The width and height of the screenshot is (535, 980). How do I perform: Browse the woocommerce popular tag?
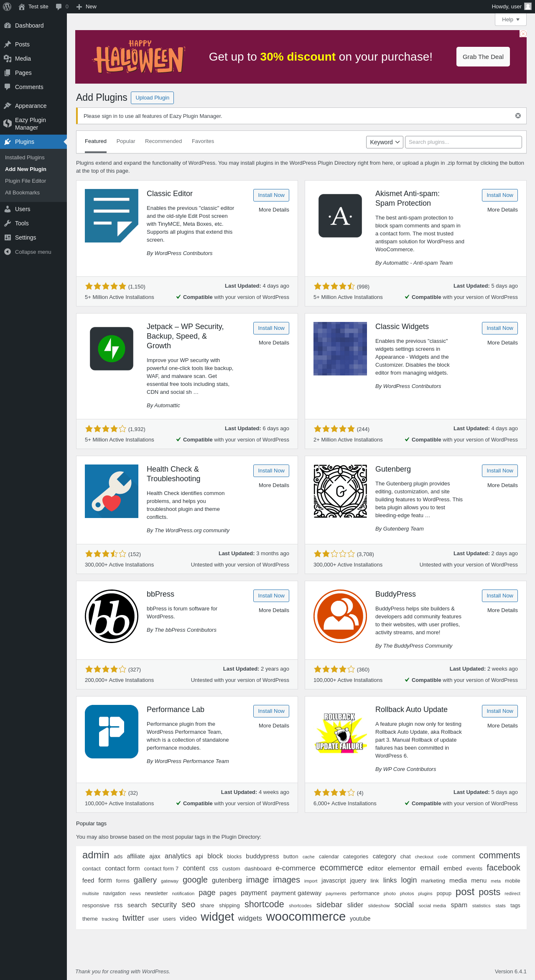click(306, 917)
